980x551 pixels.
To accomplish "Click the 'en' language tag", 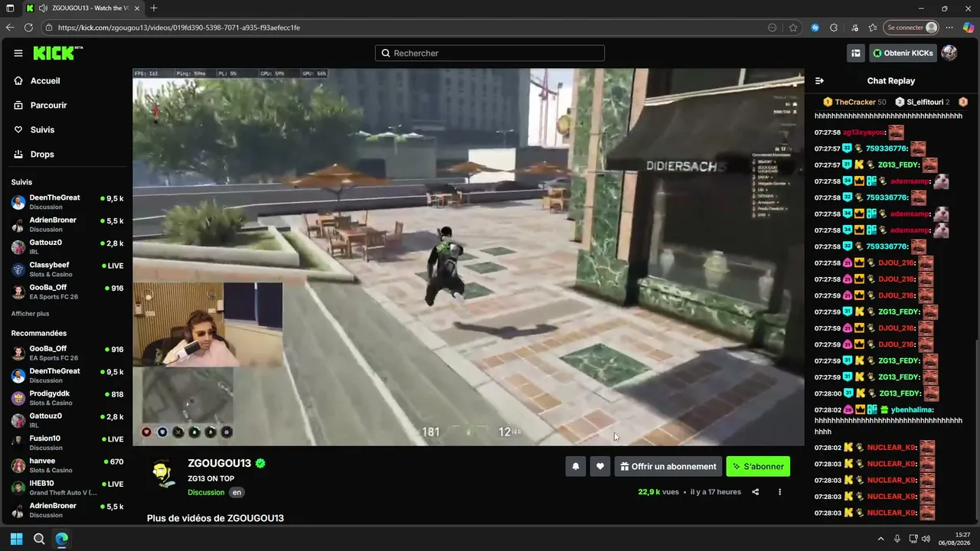I will click(x=237, y=492).
